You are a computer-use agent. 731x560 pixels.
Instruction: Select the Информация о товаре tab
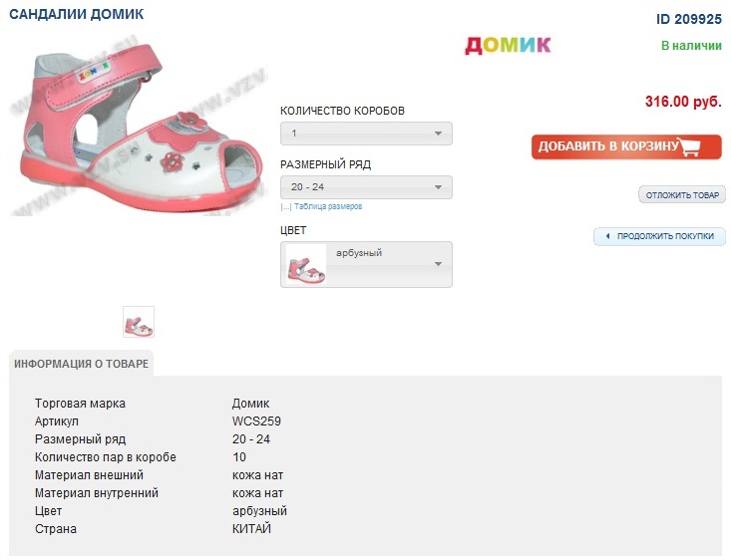click(x=82, y=364)
